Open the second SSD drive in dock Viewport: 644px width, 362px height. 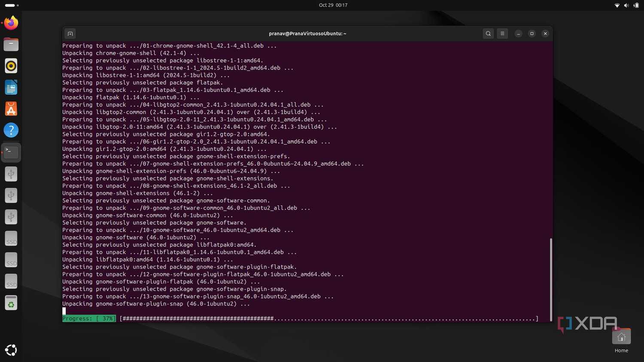(x=11, y=260)
